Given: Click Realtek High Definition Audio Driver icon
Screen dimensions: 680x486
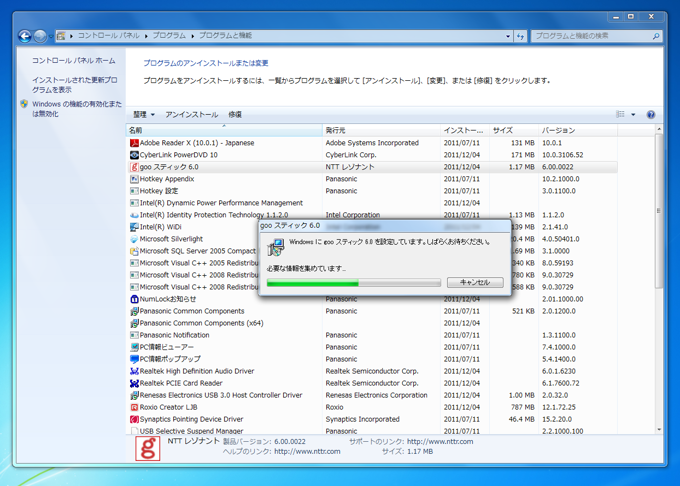Looking at the screenshot, I should pos(134,371).
